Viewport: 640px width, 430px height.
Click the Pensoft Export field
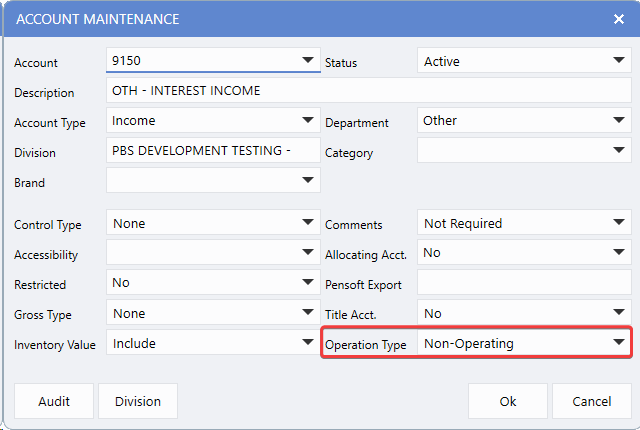click(523, 284)
